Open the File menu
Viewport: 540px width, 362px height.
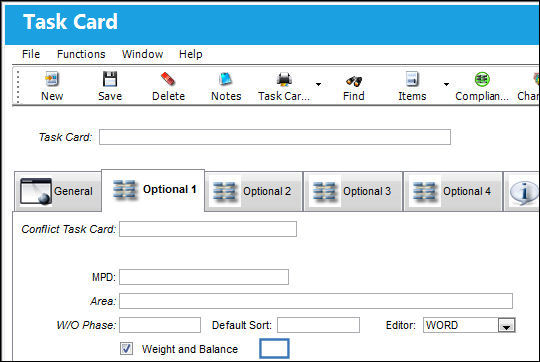point(31,54)
